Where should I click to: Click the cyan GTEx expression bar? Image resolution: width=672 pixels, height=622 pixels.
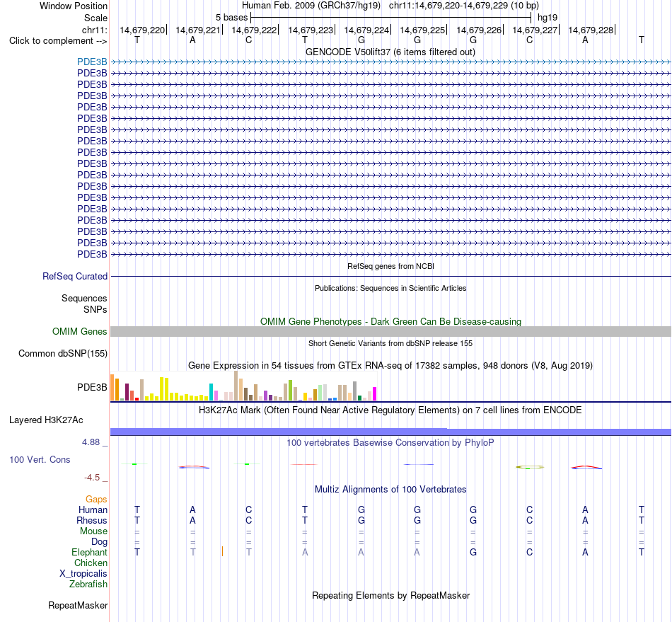211,392
